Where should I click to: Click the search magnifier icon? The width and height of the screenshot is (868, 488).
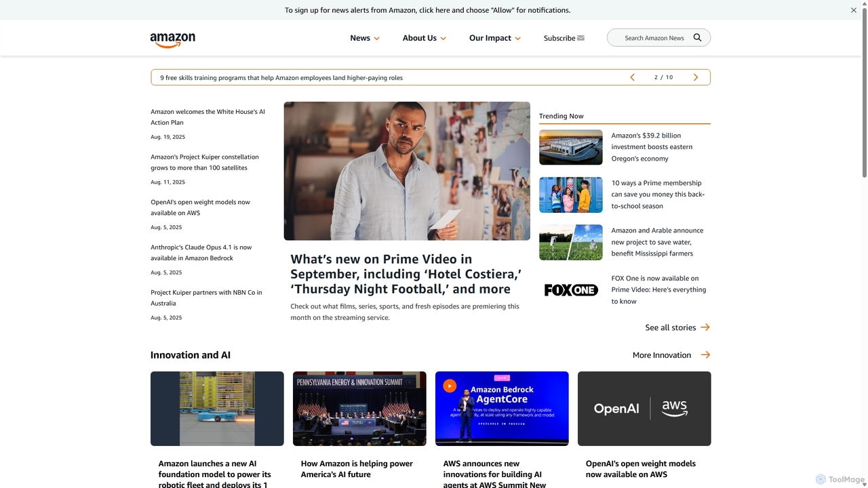697,38
